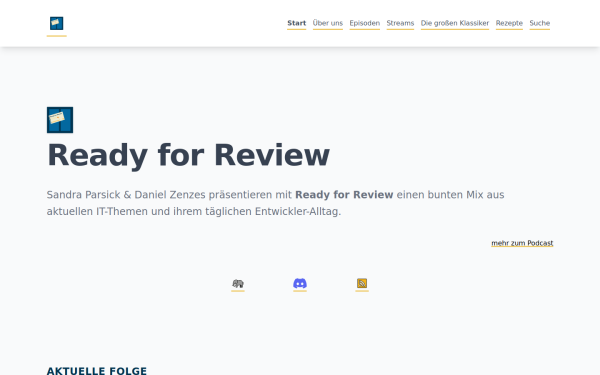
Task: Open the Über uns page
Action: pyautogui.click(x=328, y=23)
